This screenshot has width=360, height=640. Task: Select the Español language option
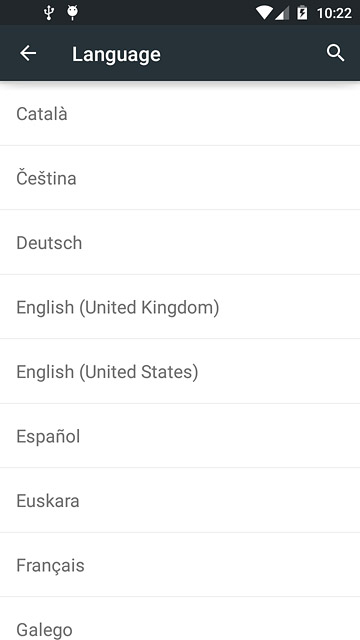point(180,436)
